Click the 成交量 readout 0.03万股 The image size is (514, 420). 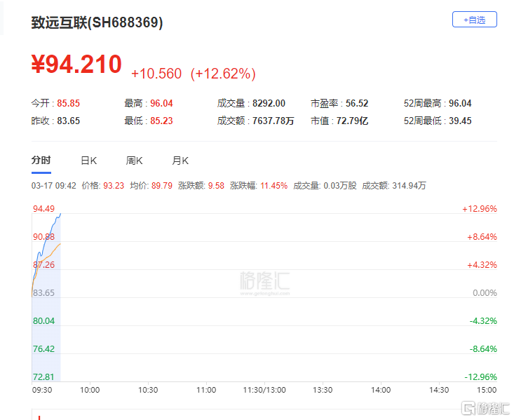point(340,186)
